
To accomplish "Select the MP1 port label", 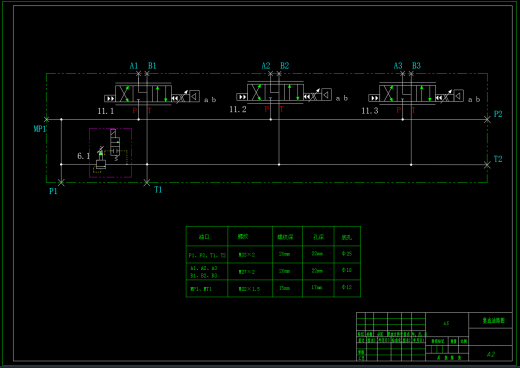I will 40,129.
